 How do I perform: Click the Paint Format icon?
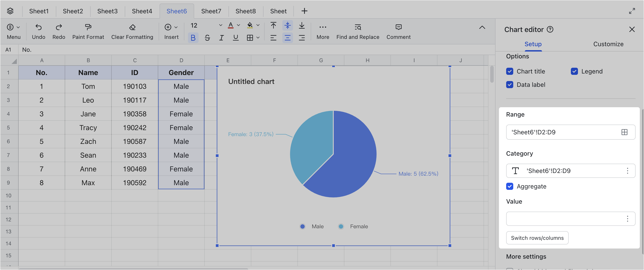(88, 27)
